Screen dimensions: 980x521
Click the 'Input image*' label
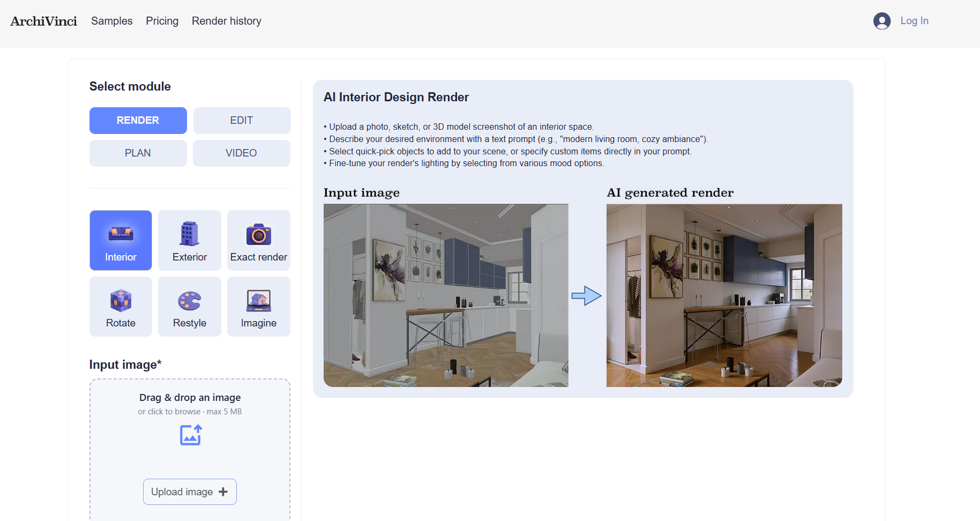125,364
